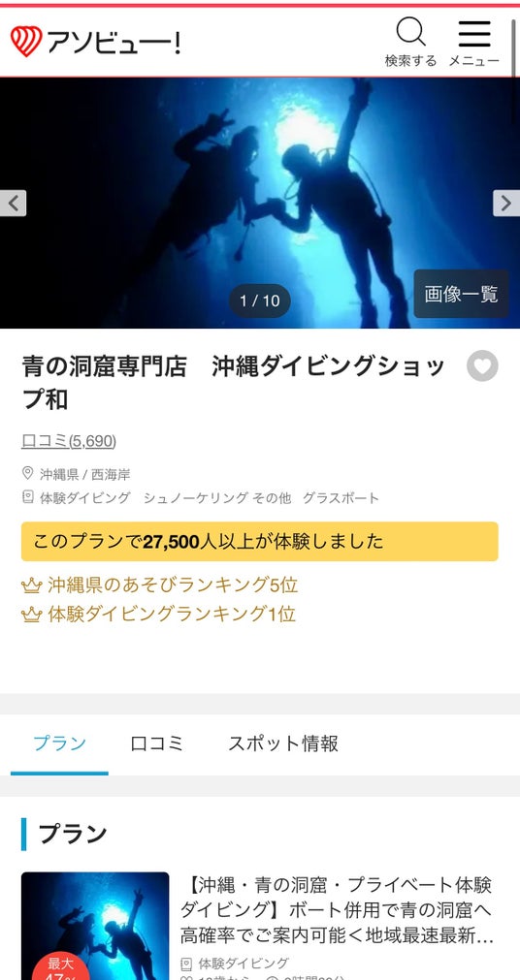The image size is (520, 980).
Task: Open the search magnifier icon
Action: [411, 32]
